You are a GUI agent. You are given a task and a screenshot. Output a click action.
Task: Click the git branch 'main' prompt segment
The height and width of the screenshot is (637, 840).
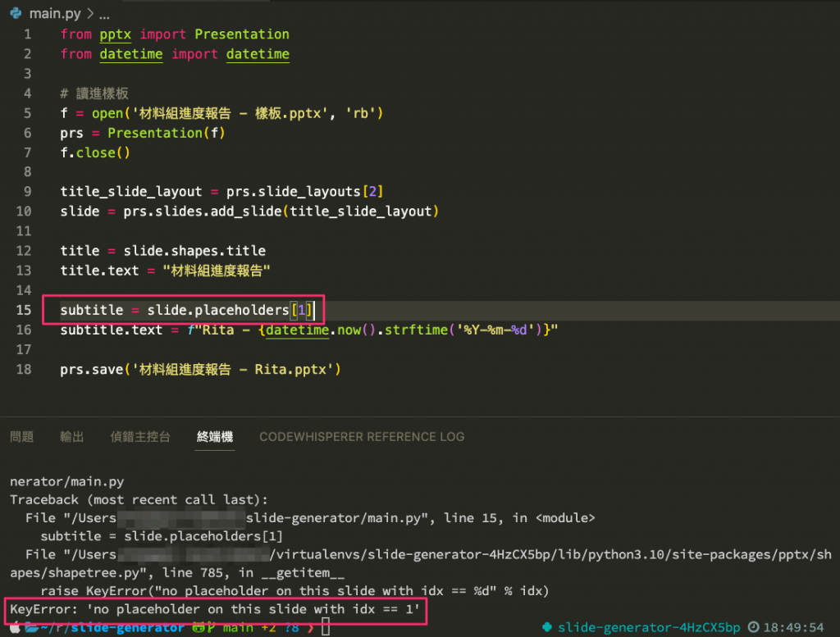[237, 627]
